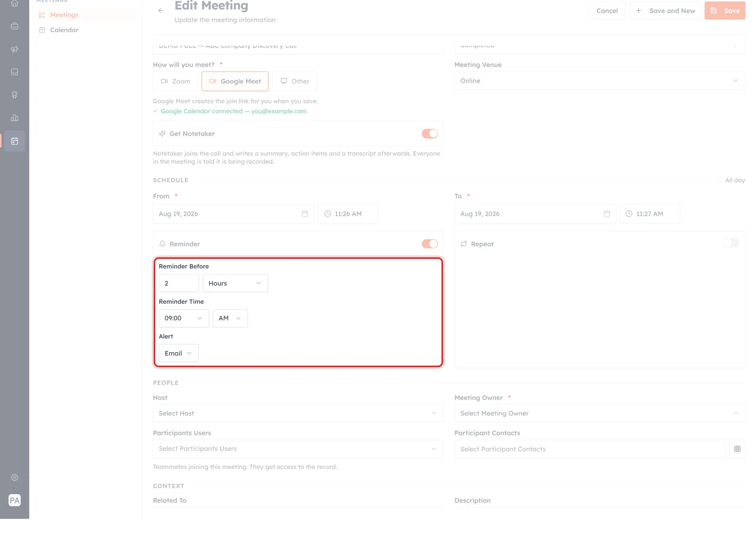Click the Select Participant Contacts field
This screenshot has width=756, height=554.
(x=590, y=449)
